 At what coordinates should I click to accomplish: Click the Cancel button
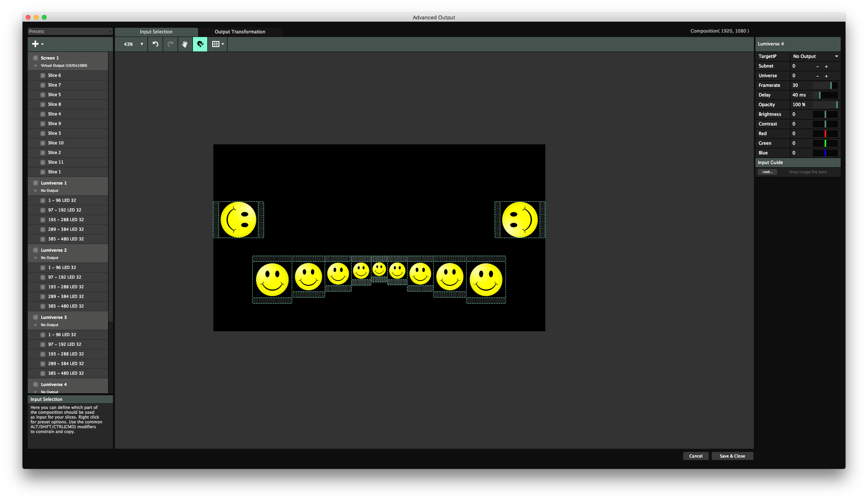(x=696, y=456)
